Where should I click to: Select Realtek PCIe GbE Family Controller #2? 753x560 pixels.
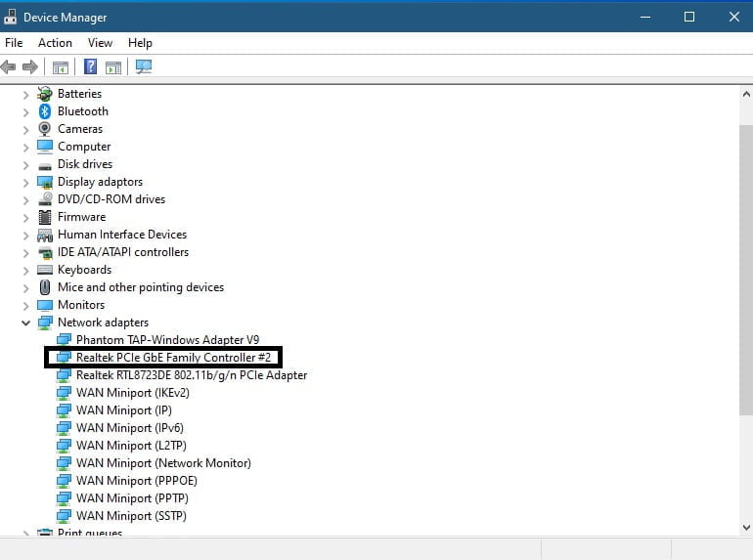tap(173, 358)
